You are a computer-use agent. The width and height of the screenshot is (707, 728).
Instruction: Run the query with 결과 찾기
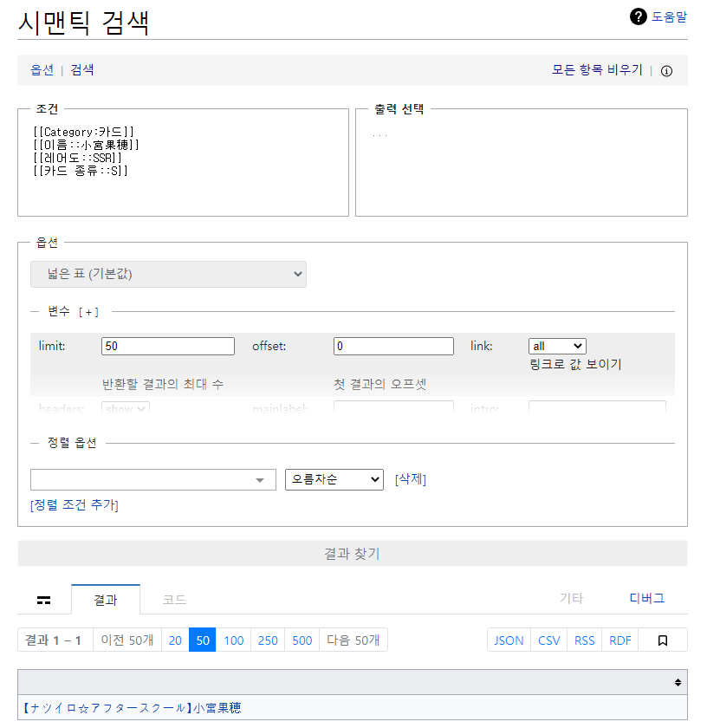(x=353, y=553)
